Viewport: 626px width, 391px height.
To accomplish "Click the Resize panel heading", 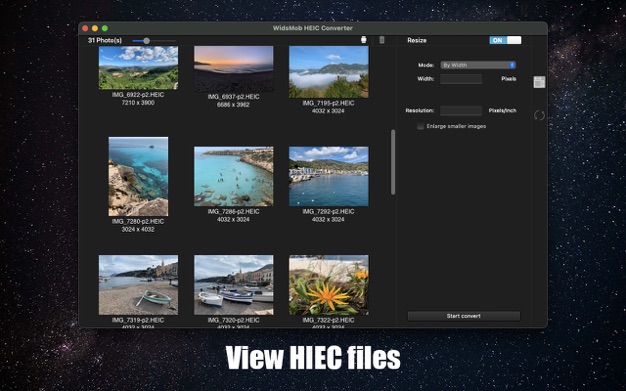I will click(417, 40).
